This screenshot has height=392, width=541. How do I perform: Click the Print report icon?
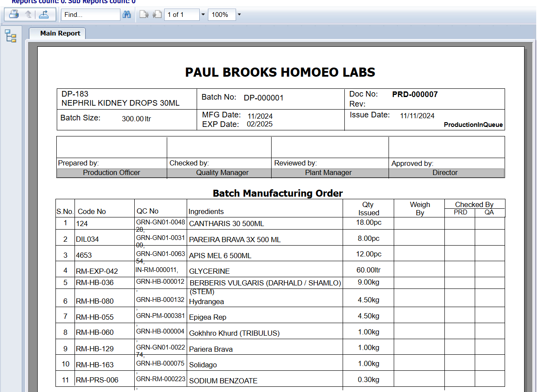[14, 14]
